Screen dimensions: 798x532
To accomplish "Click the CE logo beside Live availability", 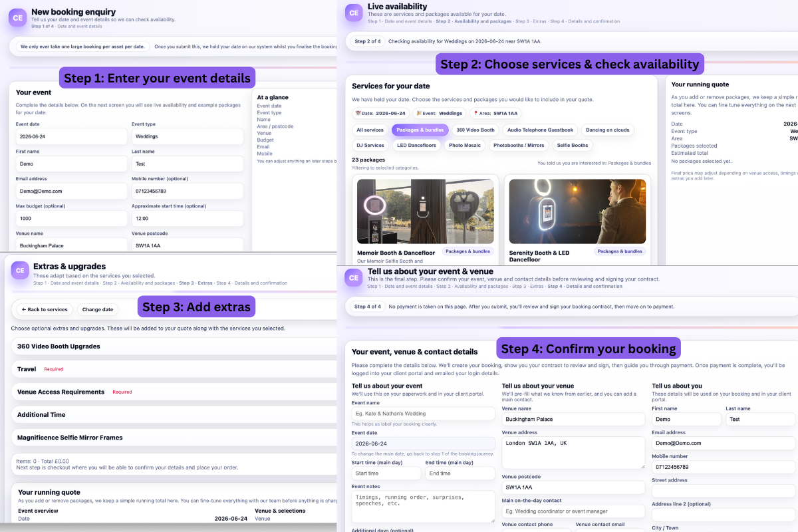I will point(353,13).
